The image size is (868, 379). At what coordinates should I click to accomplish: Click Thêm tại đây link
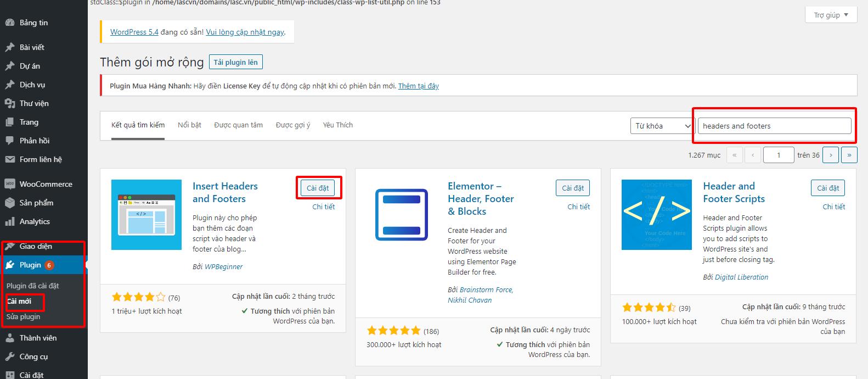click(419, 86)
